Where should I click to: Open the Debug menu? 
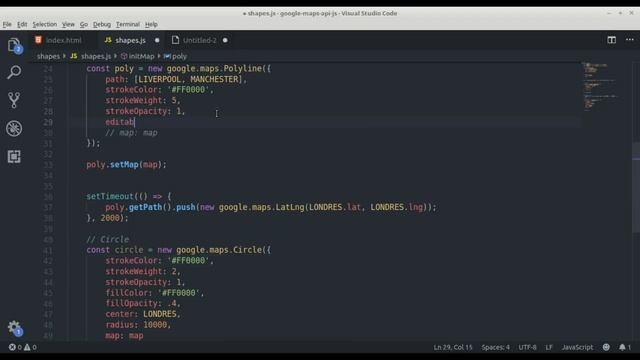102,24
